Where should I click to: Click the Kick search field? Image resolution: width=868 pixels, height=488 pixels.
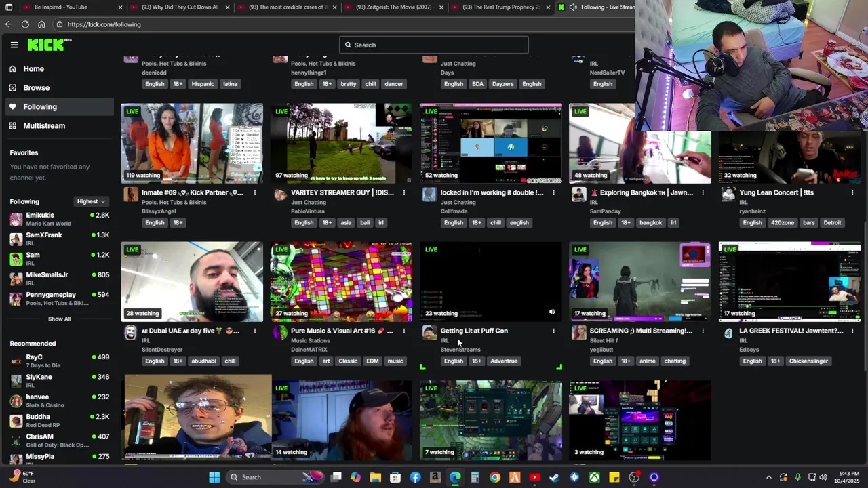click(x=434, y=45)
